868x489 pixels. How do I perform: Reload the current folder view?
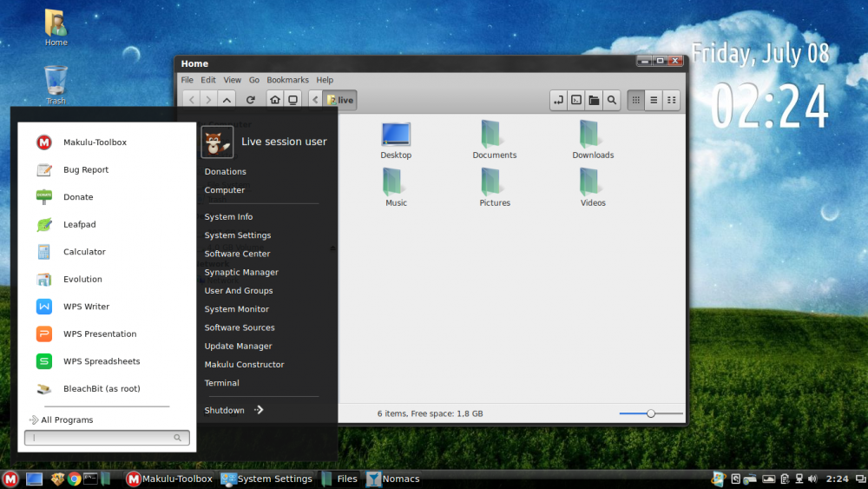click(250, 100)
